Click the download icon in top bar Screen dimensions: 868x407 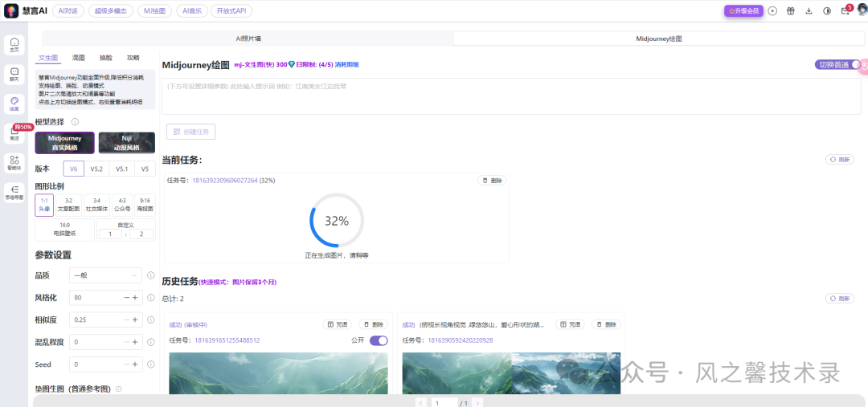[x=809, y=11]
